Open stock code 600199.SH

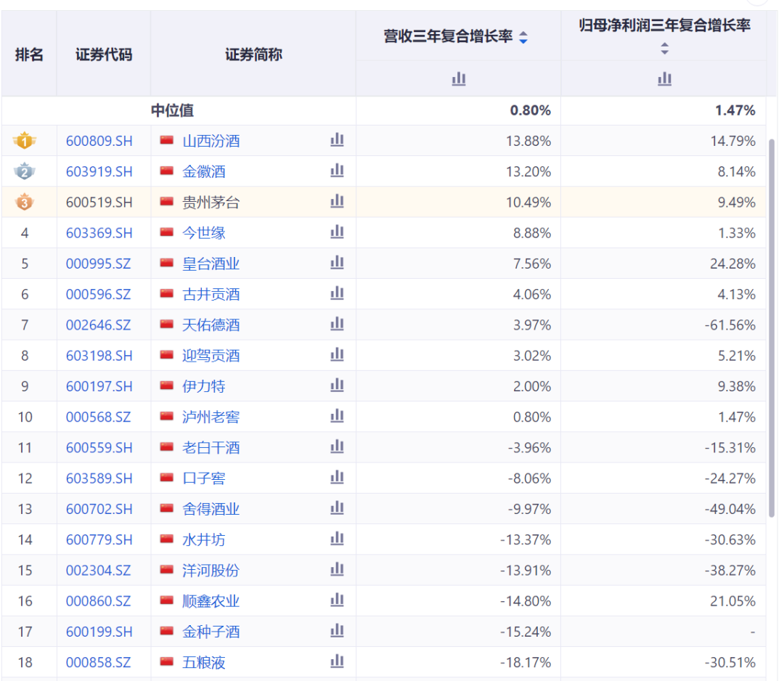99,632
